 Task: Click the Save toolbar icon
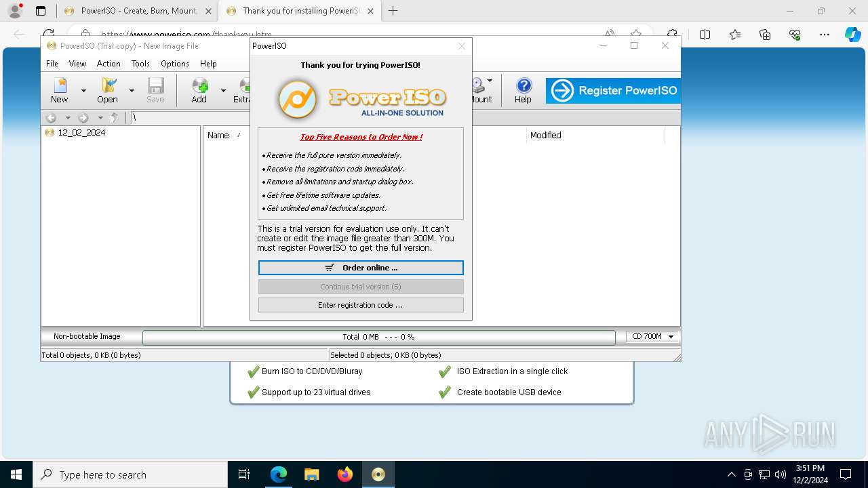pos(155,90)
